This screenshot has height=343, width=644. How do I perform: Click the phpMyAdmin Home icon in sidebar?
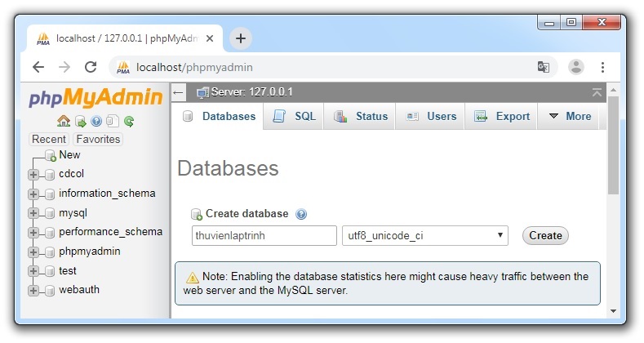click(x=63, y=122)
